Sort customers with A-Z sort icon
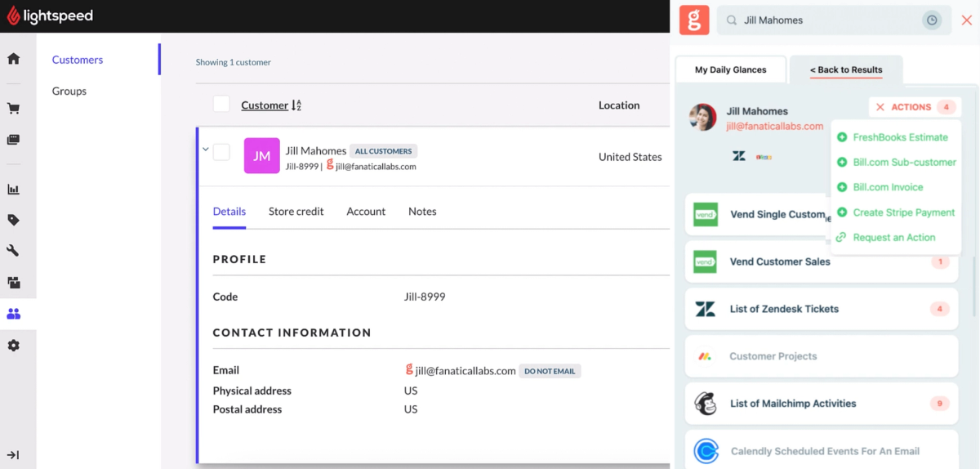This screenshot has height=469, width=980. coord(296,105)
